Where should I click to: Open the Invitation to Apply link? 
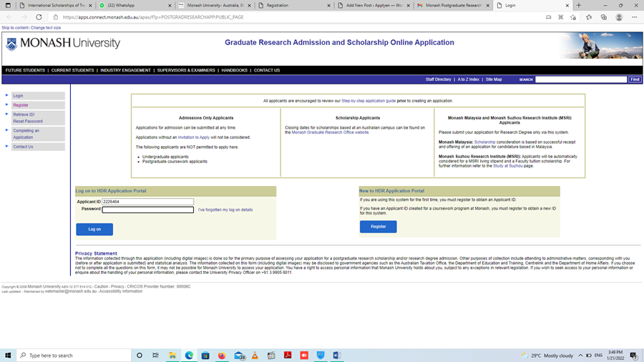[x=193, y=137]
